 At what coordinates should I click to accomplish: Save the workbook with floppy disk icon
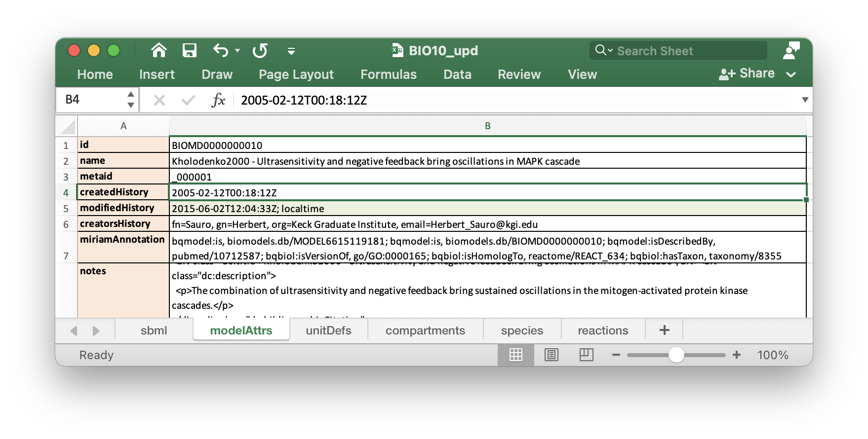190,50
